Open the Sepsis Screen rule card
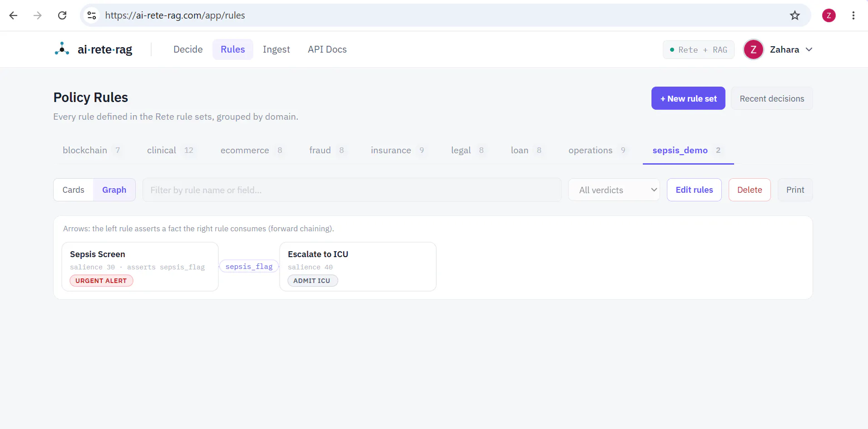This screenshot has height=429, width=868. coord(140,267)
